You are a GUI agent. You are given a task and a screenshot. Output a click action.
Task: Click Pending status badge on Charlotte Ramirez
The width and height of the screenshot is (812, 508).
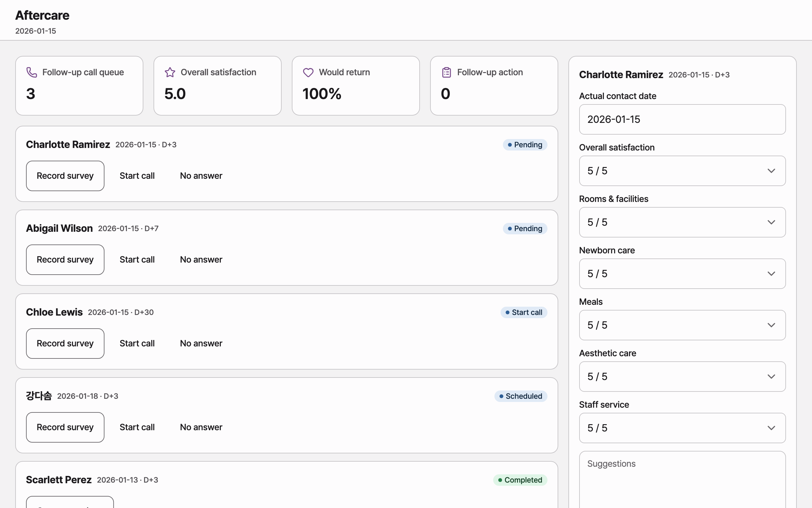(x=525, y=145)
